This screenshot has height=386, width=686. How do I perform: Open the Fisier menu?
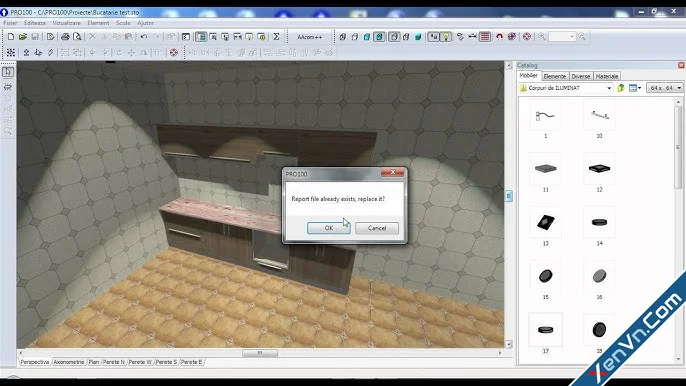click(x=10, y=23)
